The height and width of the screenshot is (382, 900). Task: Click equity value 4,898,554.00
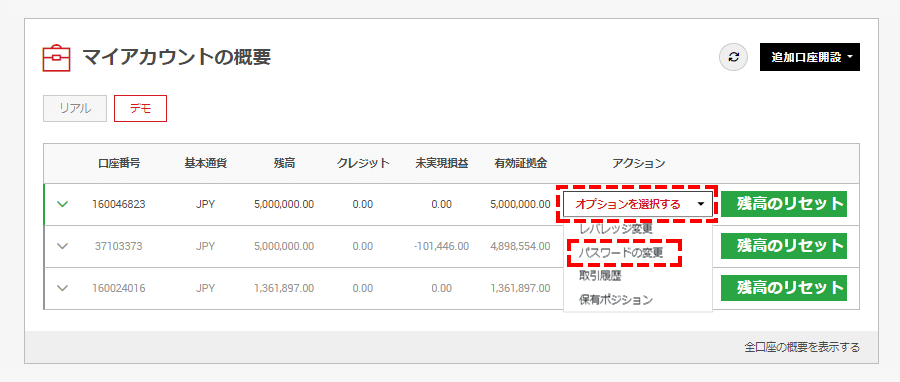[521, 247]
